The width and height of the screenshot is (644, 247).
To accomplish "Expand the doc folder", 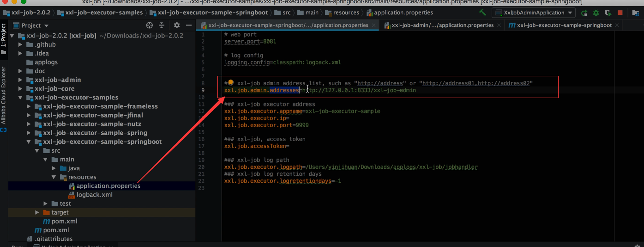I will (x=20, y=71).
